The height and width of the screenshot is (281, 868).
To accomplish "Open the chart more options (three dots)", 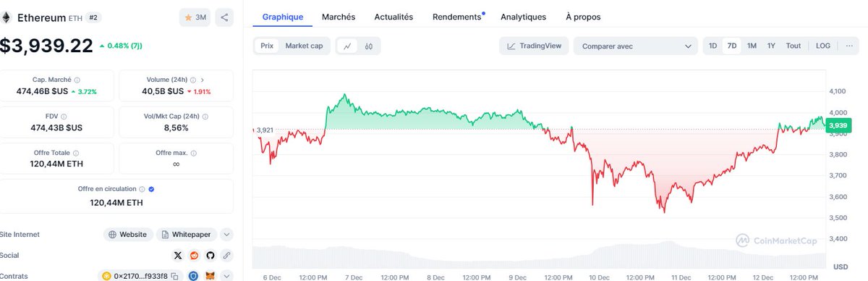I will [848, 46].
